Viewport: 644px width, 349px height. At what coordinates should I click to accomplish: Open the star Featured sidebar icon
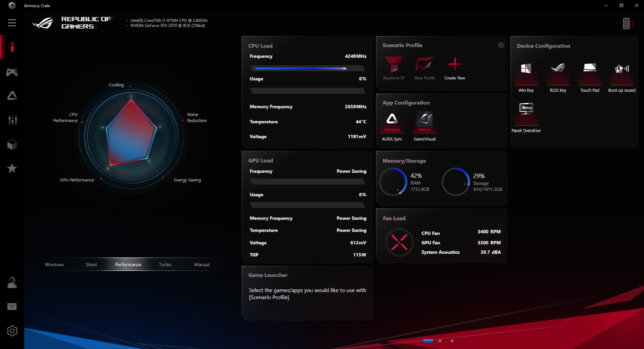[12, 168]
